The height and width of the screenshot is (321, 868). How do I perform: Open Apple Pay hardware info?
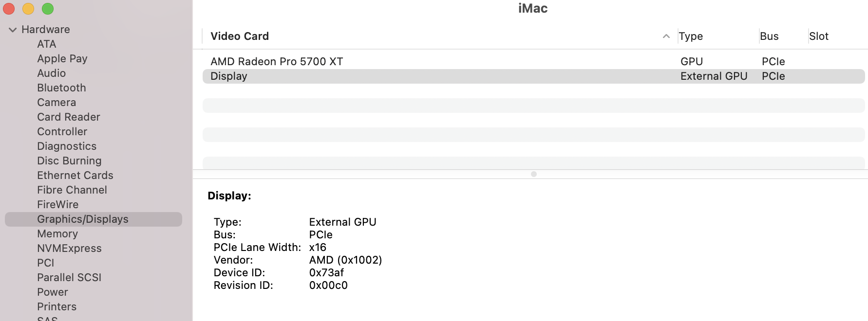click(62, 59)
